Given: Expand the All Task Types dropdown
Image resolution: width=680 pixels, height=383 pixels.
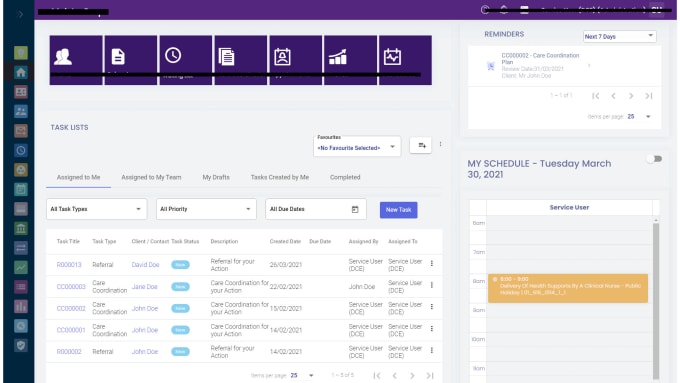Looking at the screenshot, I should [x=97, y=209].
